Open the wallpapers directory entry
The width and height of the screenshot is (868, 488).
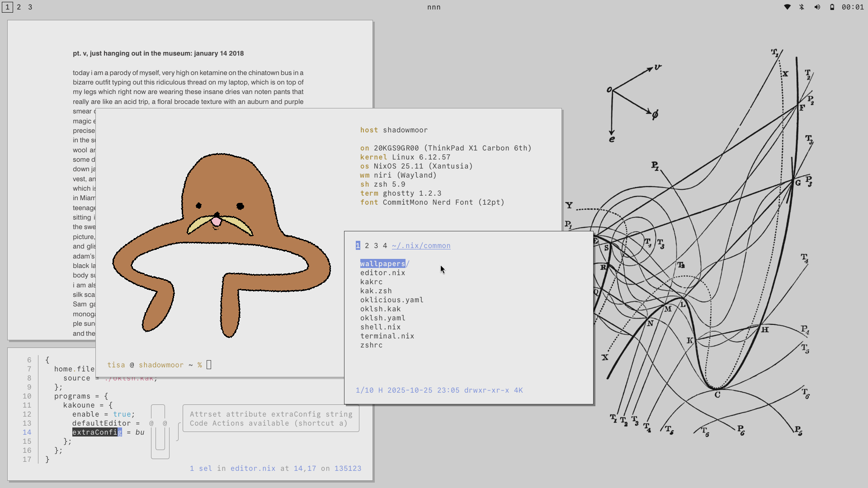coord(382,264)
